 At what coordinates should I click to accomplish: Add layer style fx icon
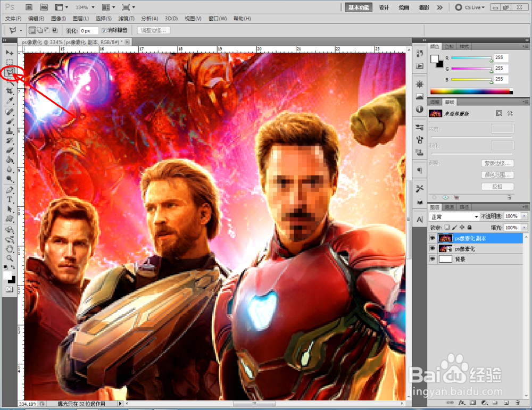coord(461,403)
